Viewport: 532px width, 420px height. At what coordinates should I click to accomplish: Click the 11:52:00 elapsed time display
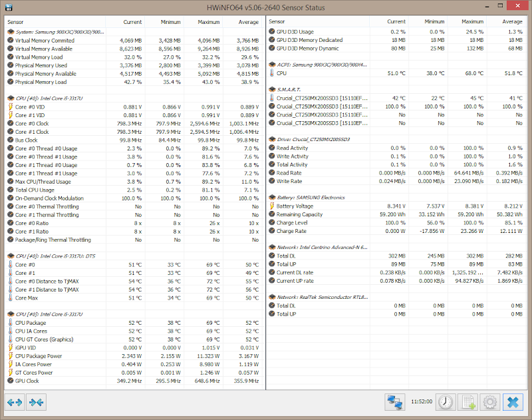(x=422, y=402)
